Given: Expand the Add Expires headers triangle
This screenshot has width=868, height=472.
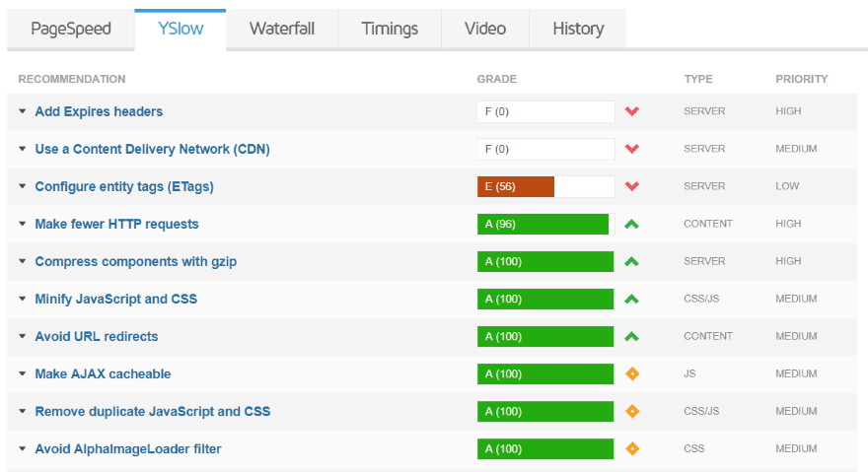Looking at the screenshot, I should [x=22, y=111].
